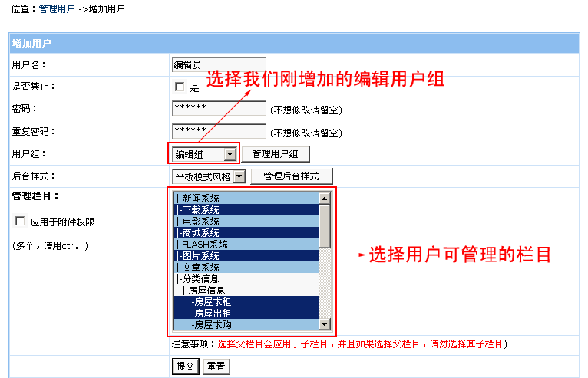The height and width of the screenshot is (378, 588).
Task: Click the 密码 password field
Action: pos(219,108)
